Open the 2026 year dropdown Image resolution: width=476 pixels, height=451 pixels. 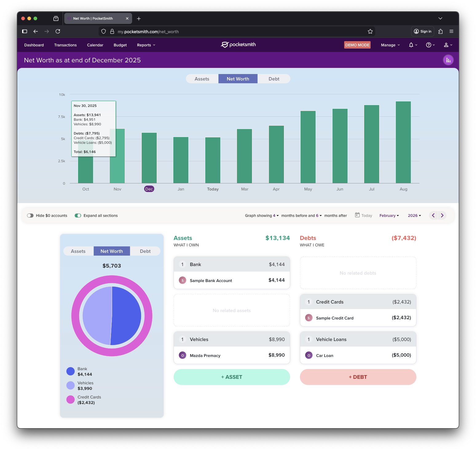pyautogui.click(x=414, y=216)
